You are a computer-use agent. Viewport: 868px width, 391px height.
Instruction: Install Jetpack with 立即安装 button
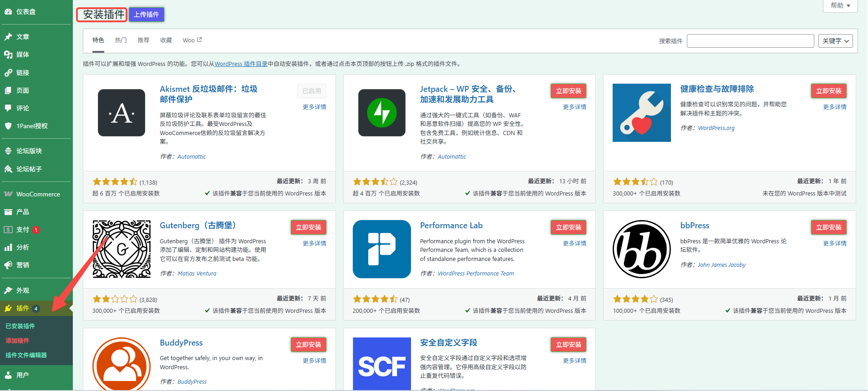568,91
